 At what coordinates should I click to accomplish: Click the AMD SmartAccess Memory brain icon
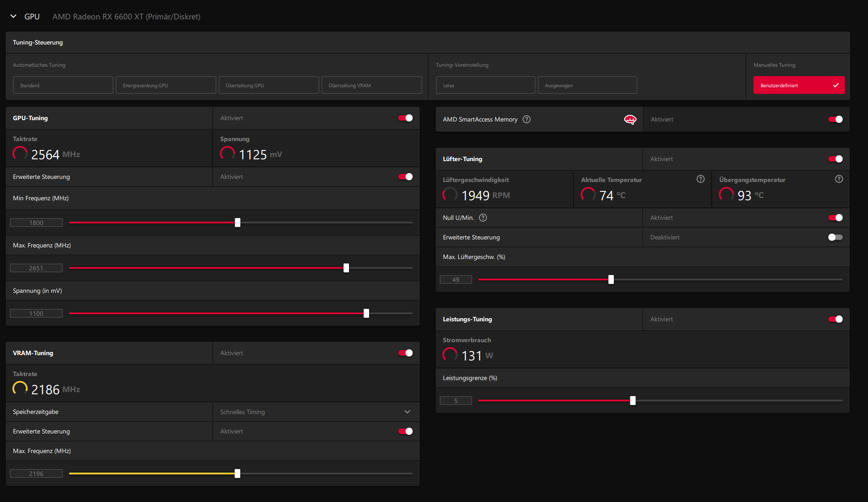pos(630,119)
